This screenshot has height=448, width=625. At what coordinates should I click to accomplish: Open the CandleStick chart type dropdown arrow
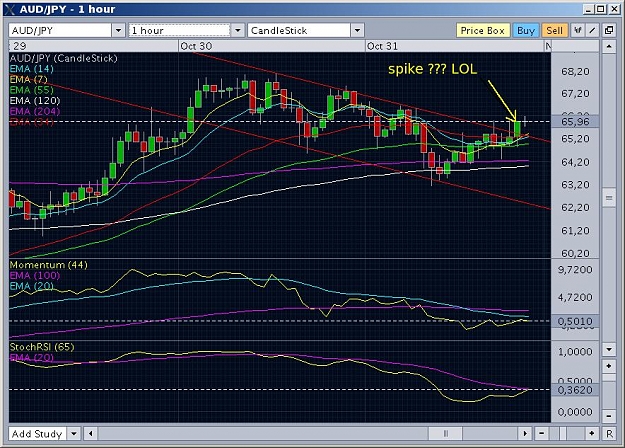357,30
